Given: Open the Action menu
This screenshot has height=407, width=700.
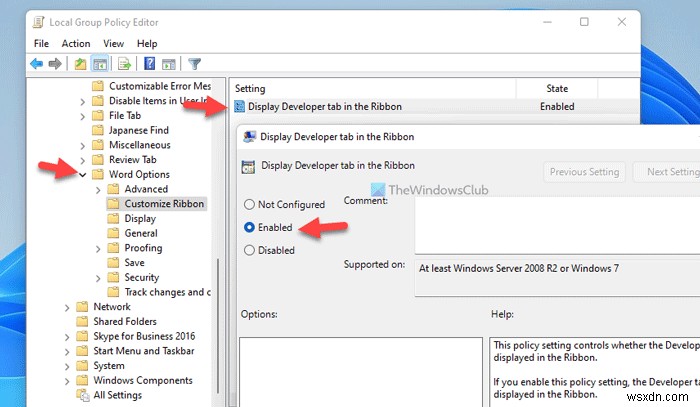Looking at the screenshot, I should [76, 44].
